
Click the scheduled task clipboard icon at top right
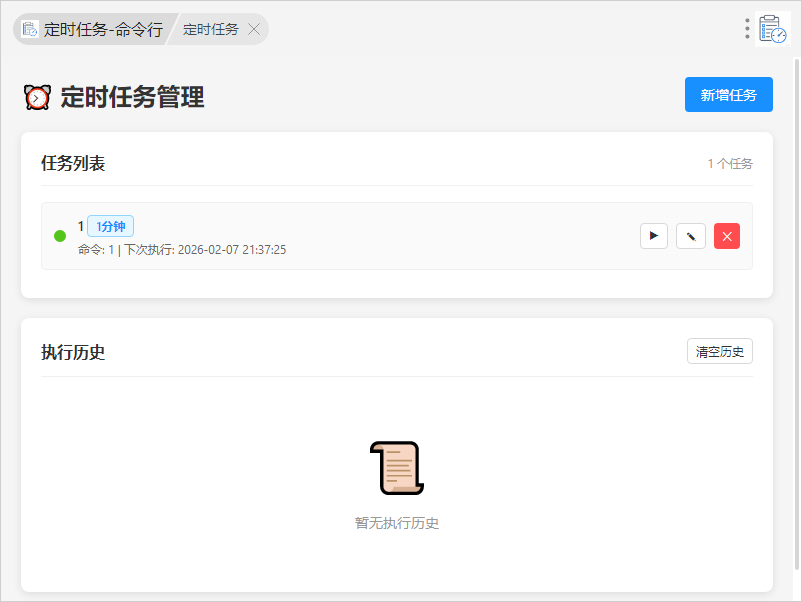tap(772, 29)
